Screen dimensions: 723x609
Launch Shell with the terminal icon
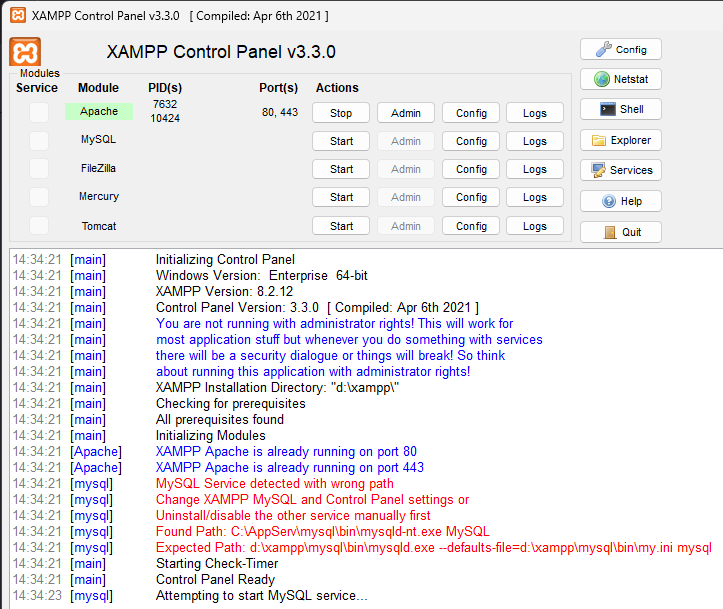pos(621,109)
